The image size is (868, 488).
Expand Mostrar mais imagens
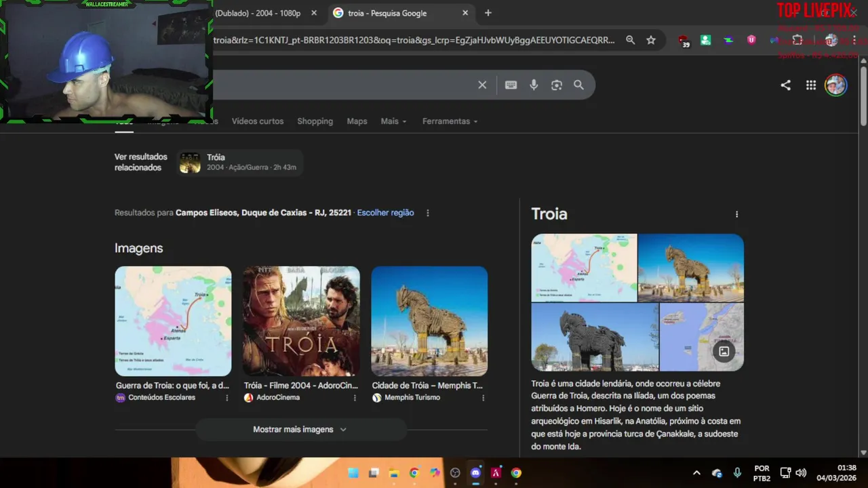[300, 430]
